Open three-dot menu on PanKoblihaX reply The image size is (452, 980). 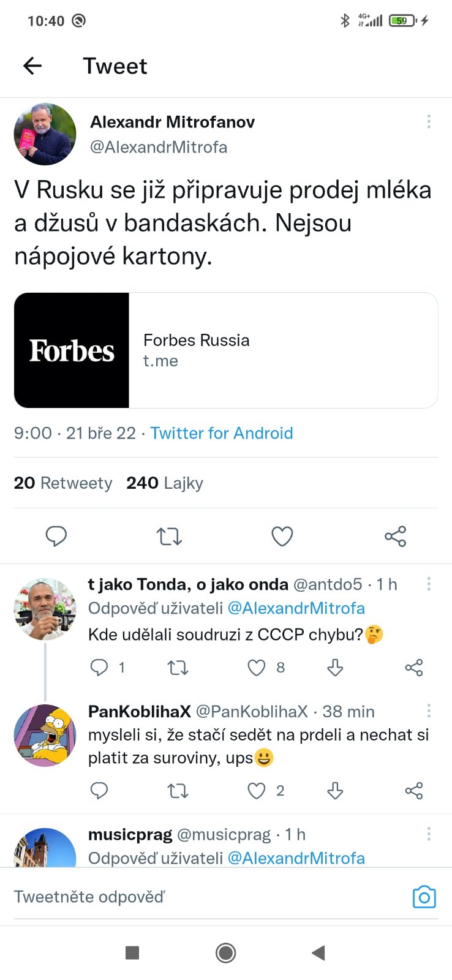(429, 710)
